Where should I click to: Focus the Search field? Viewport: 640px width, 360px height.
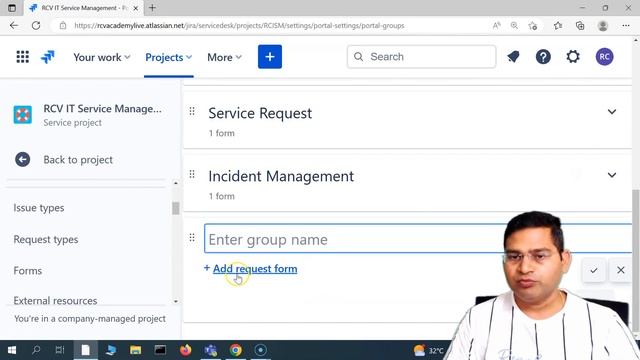[422, 57]
